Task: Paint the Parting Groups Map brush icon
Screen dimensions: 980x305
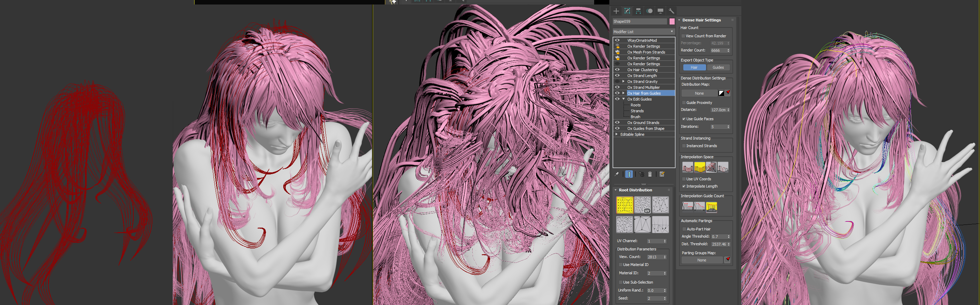Action: click(x=727, y=260)
